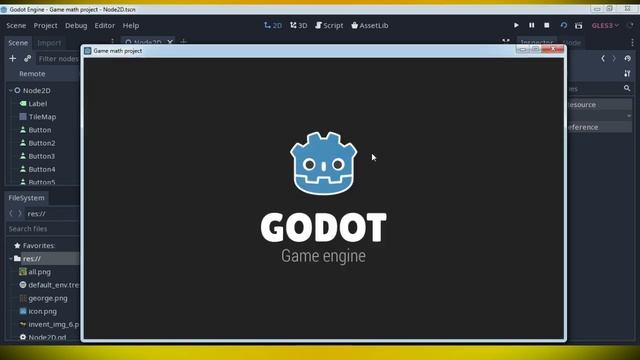Open the Inspector dock options menu
The width and height of the screenshot is (640, 360).
tap(632, 42)
